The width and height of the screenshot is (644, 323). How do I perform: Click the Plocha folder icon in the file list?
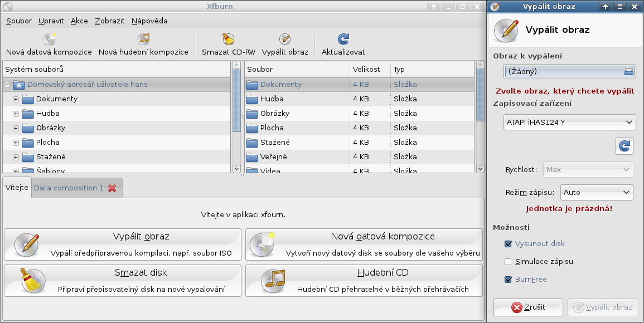pos(252,128)
